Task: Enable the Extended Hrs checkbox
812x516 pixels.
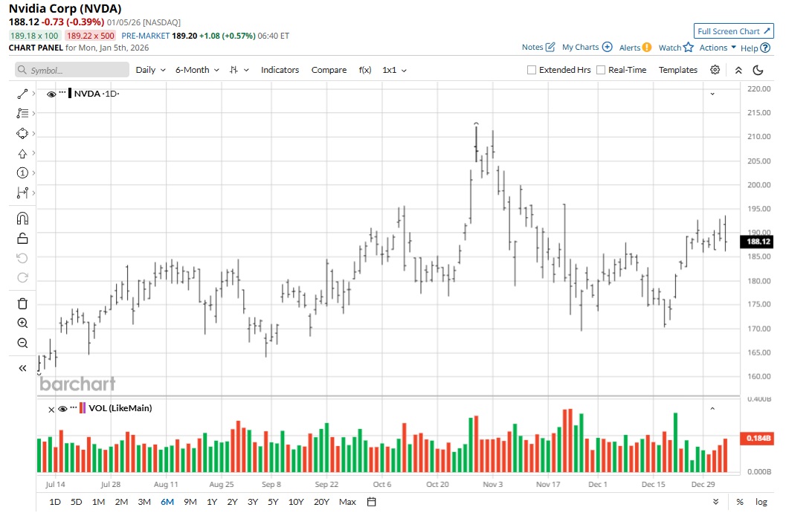Action: [x=532, y=70]
